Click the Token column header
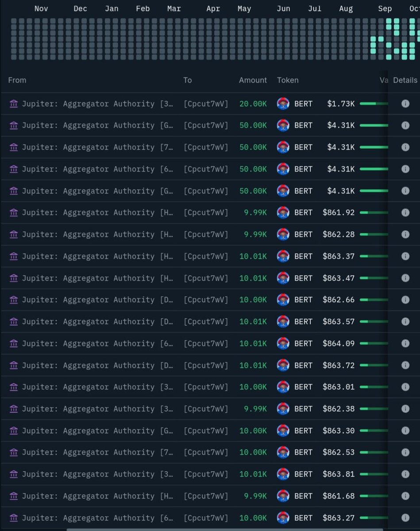Viewport: 420px width, 531px height. tap(288, 80)
